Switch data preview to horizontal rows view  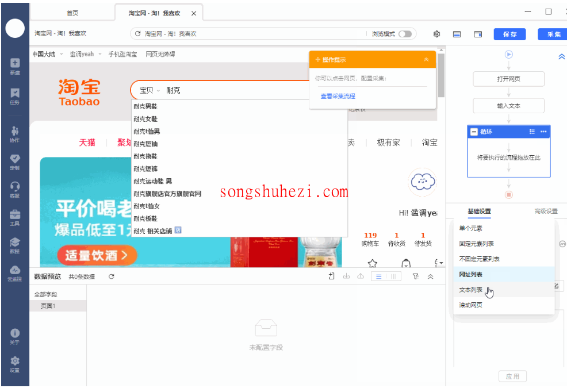tap(378, 276)
